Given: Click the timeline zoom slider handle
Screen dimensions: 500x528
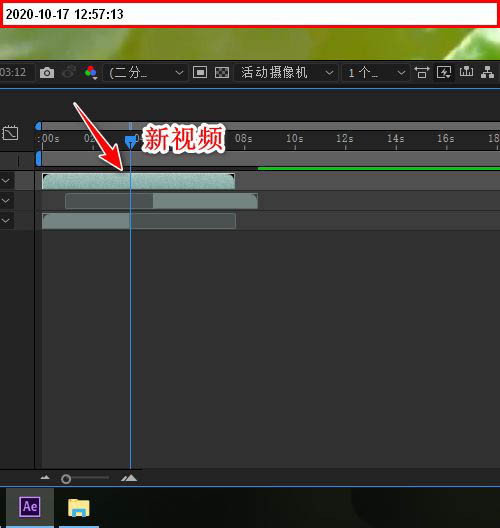Looking at the screenshot, I should 66,478.
